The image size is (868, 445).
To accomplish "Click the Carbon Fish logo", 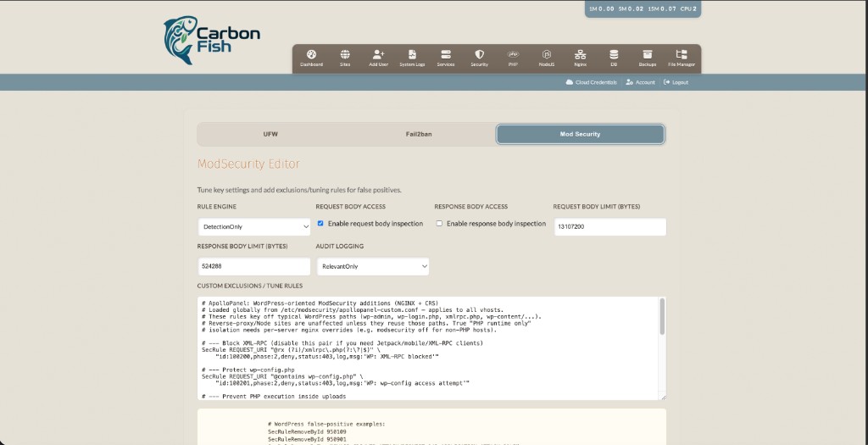I will click(211, 40).
